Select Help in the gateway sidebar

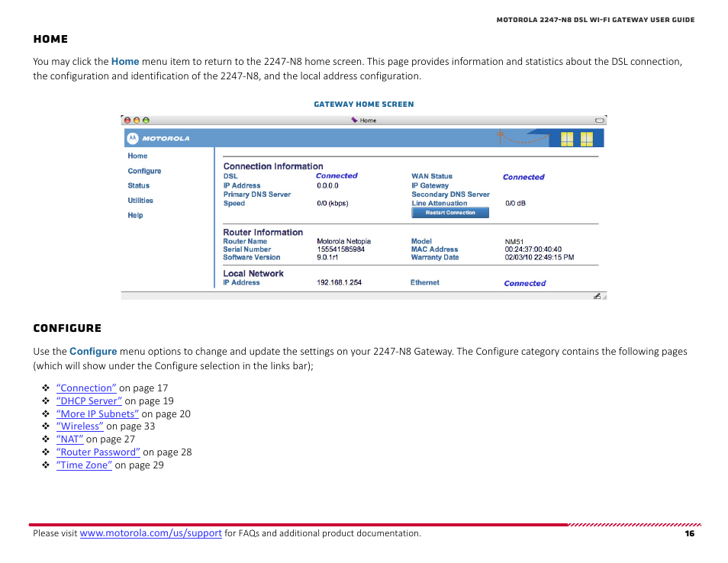135,215
